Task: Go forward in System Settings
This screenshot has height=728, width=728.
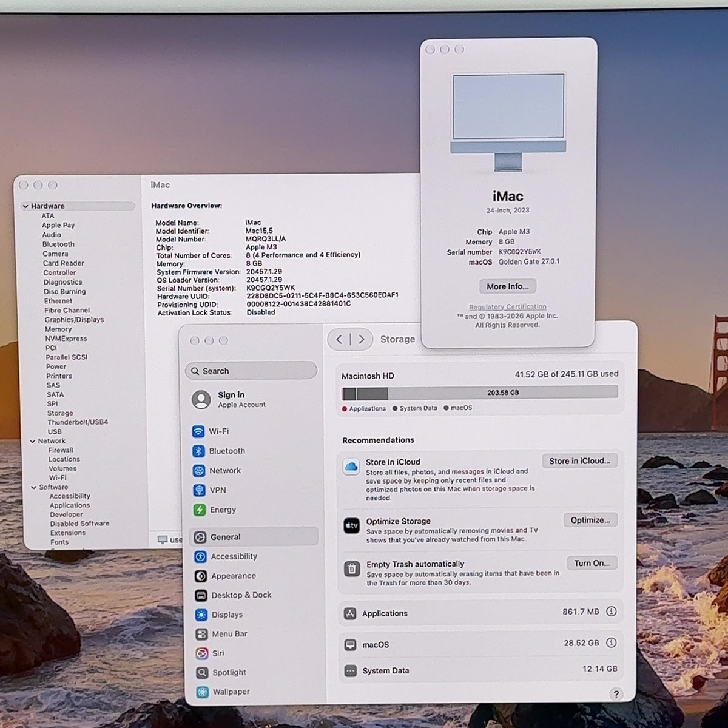Action: [362, 339]
